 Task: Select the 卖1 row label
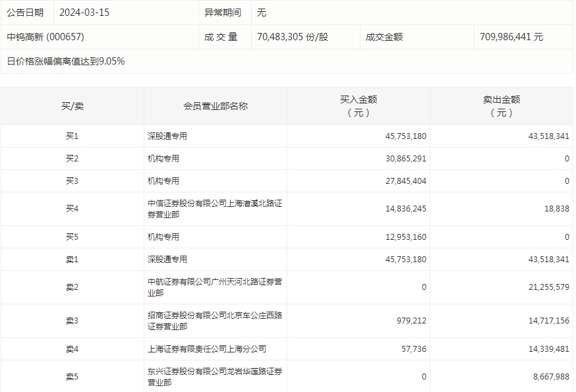72,260
